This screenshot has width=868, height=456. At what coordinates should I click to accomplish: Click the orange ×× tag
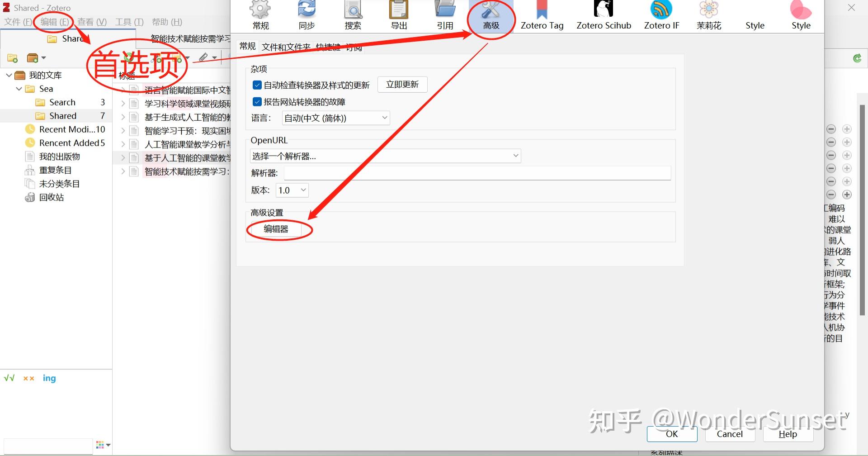(x=28, y=378)
